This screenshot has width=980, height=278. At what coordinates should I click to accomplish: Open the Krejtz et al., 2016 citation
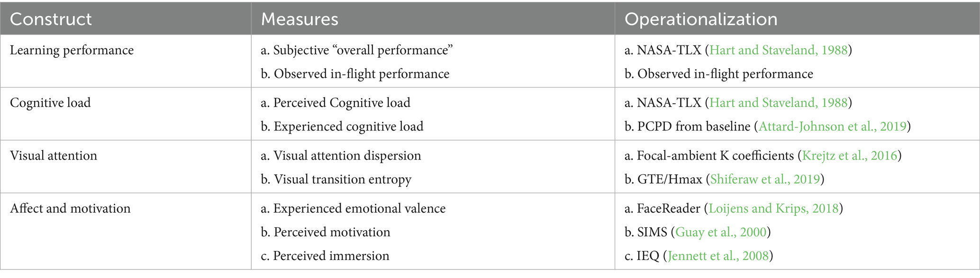850,155
